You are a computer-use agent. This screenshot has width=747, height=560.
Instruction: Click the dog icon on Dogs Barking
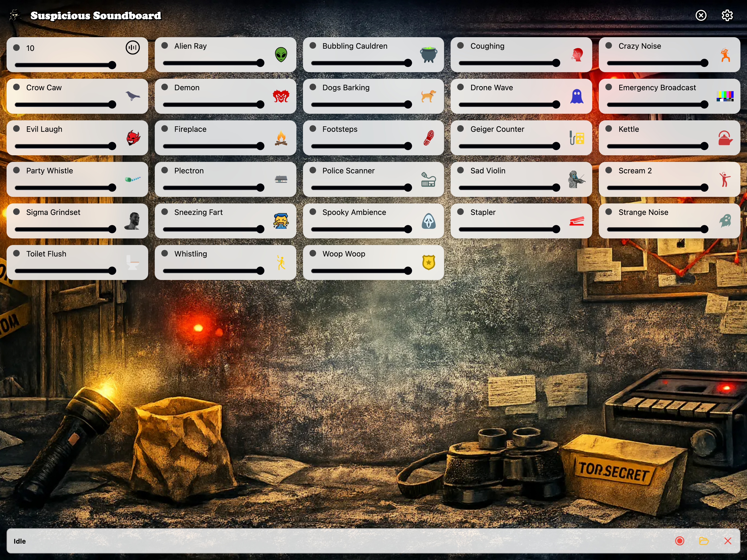(428, 96)
